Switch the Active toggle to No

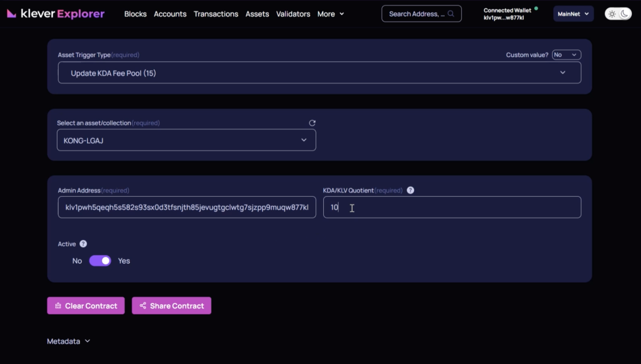(100, 260)
